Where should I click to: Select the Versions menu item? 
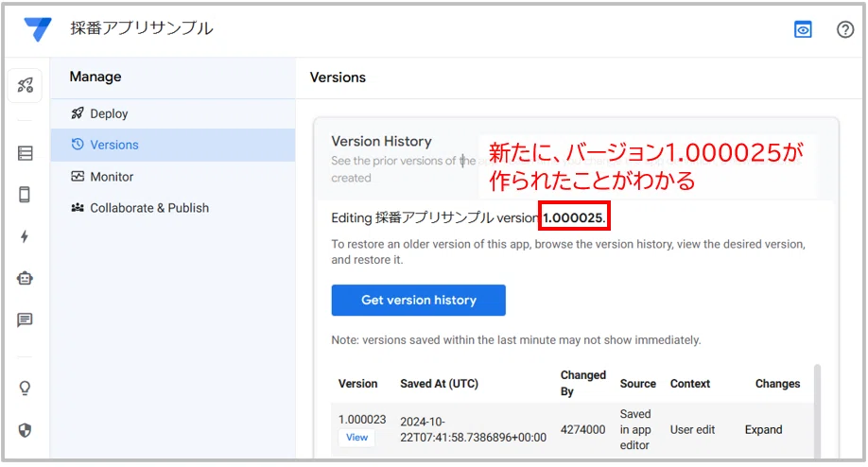pyautogui.click(x=173, y=145)
